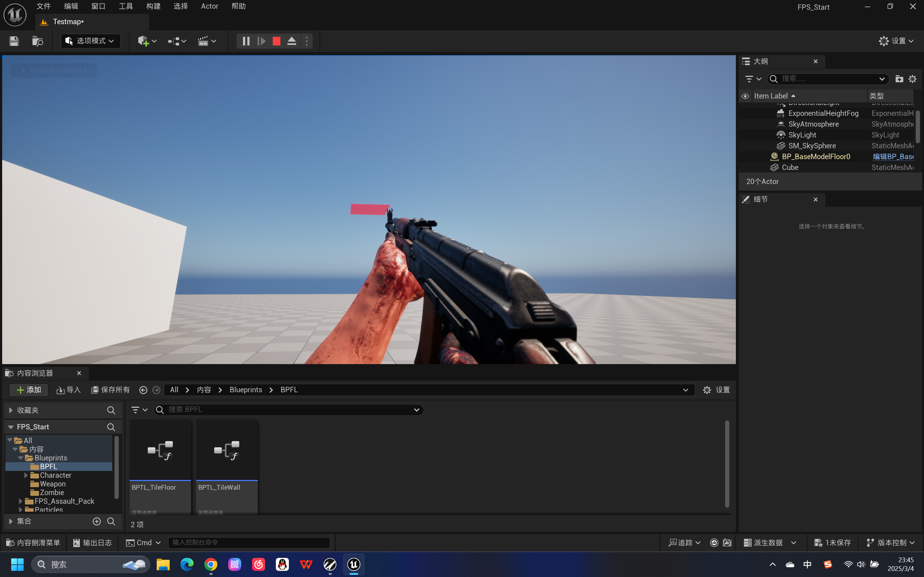Screen dimensions: 924x577
Task: Click the 导入 import button
Action: pyautogui.click(x=69, y=390)
